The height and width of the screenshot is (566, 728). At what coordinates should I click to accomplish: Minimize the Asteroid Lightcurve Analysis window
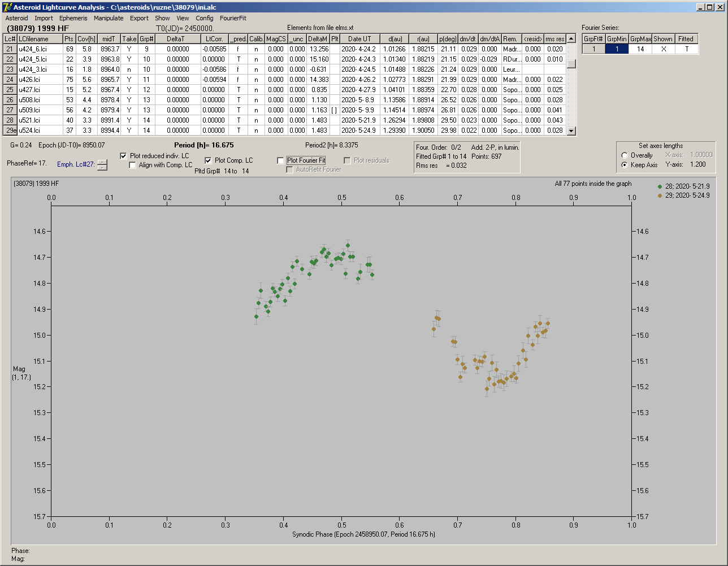[700, 7]
